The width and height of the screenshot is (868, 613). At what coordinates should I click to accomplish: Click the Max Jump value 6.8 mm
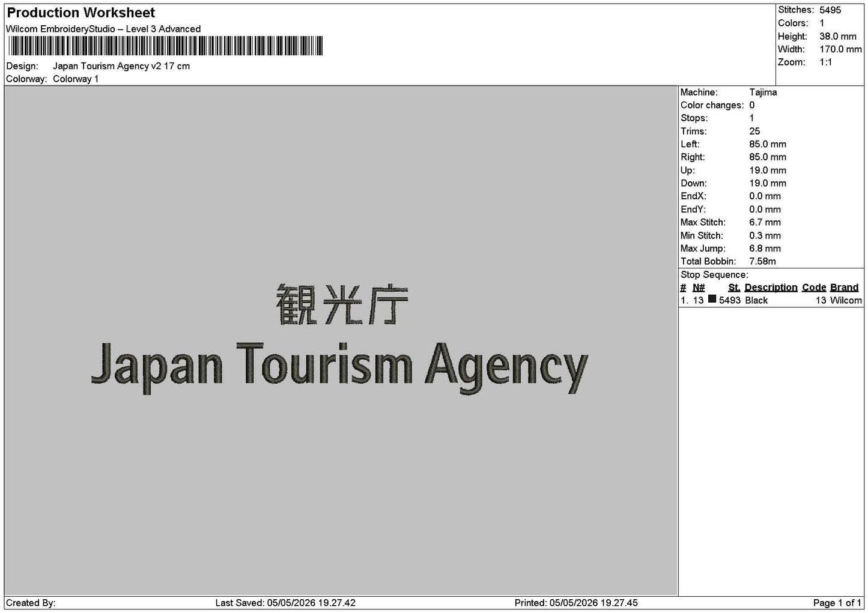[765, 249]
